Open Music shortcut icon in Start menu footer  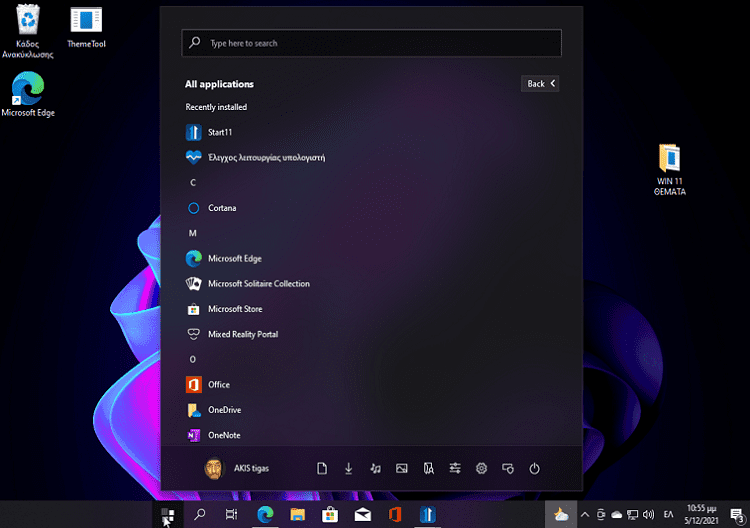coord(375,469)
